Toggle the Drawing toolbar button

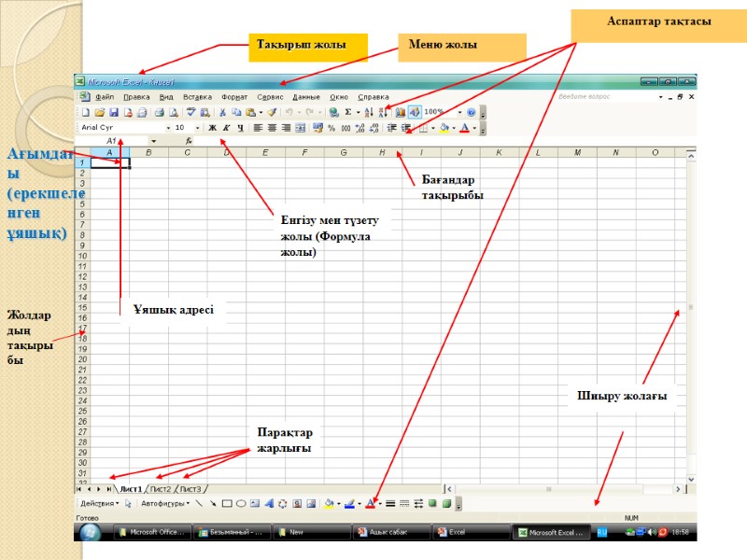tap(415, 112)
